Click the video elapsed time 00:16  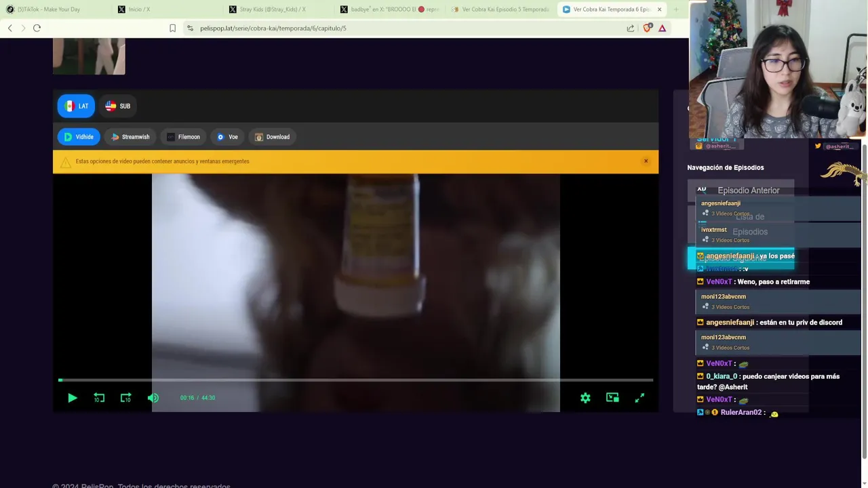[187, 398]
